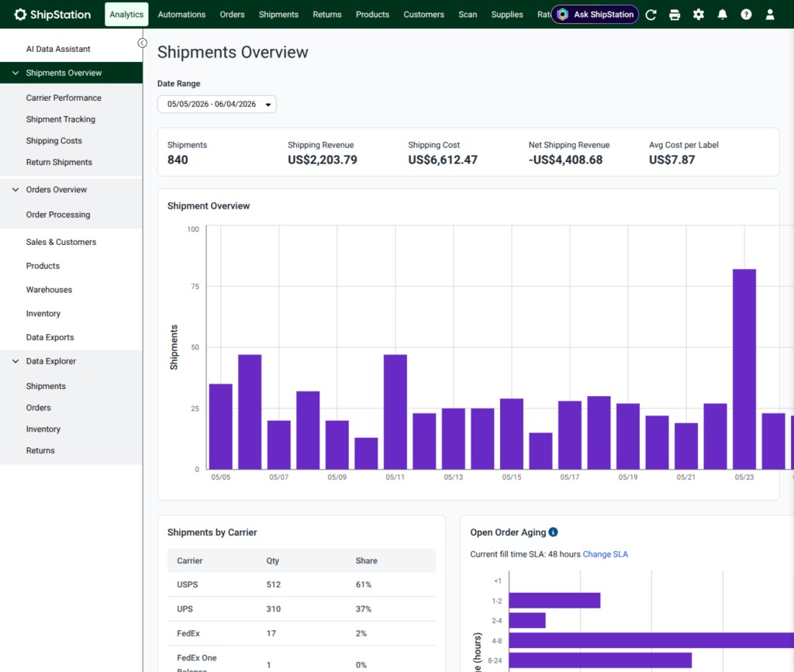Open Carrier Performance report
Image resolution: width=794 pixels, height=672 pixels.
[x=64, y=98]
